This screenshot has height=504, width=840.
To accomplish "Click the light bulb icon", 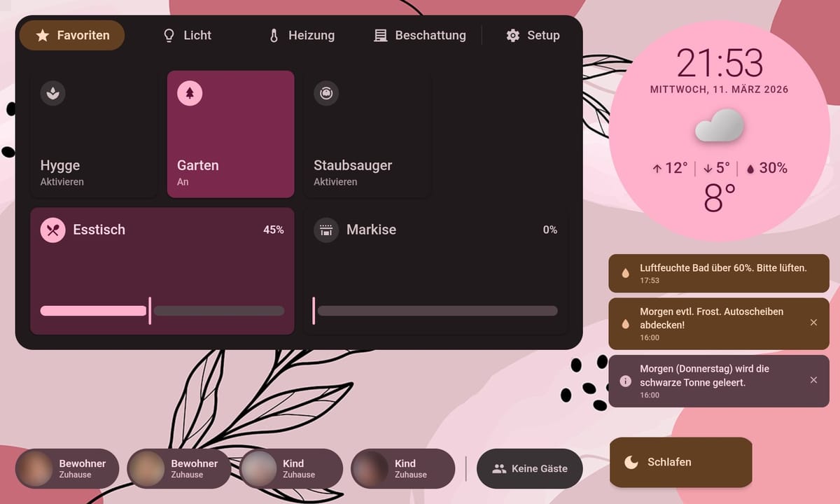I will tap(169, 36).
